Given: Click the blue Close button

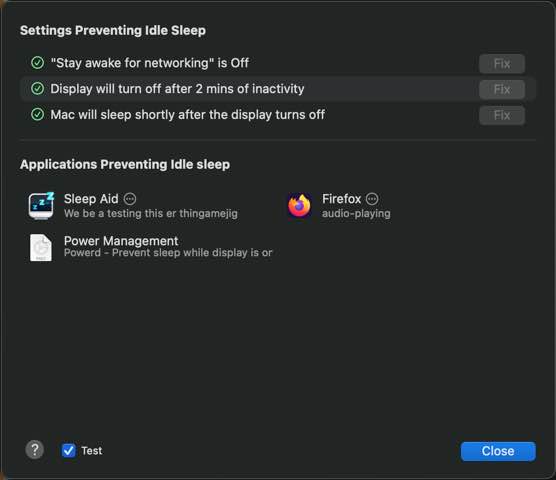Looking at the screenshot, I should tap(498, 451).
